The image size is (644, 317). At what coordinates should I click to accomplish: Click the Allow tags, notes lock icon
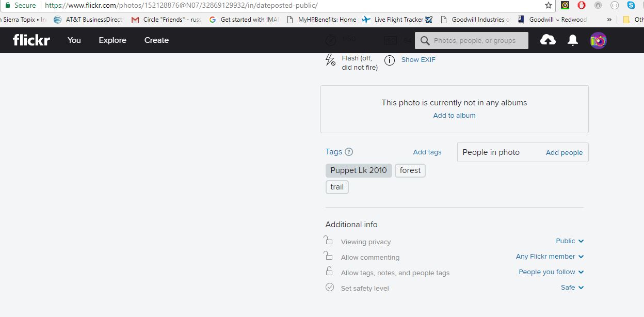[x=329, y=271]
